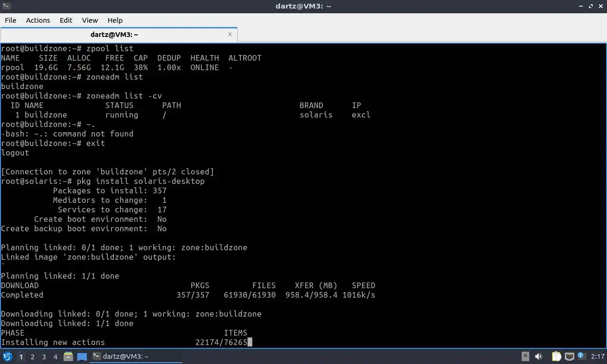Click the 'running' zone status
Image resolution: width=607 pixels, height=364 pixels.
point(122,115)
